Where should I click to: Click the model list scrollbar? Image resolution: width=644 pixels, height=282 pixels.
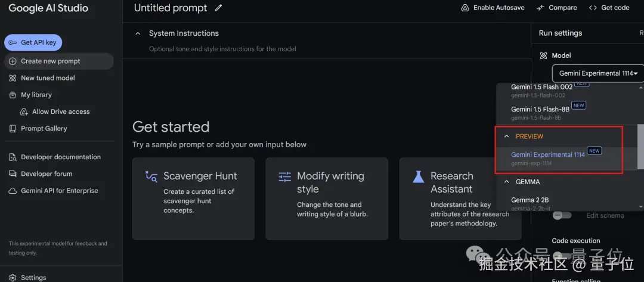point(640,146)
